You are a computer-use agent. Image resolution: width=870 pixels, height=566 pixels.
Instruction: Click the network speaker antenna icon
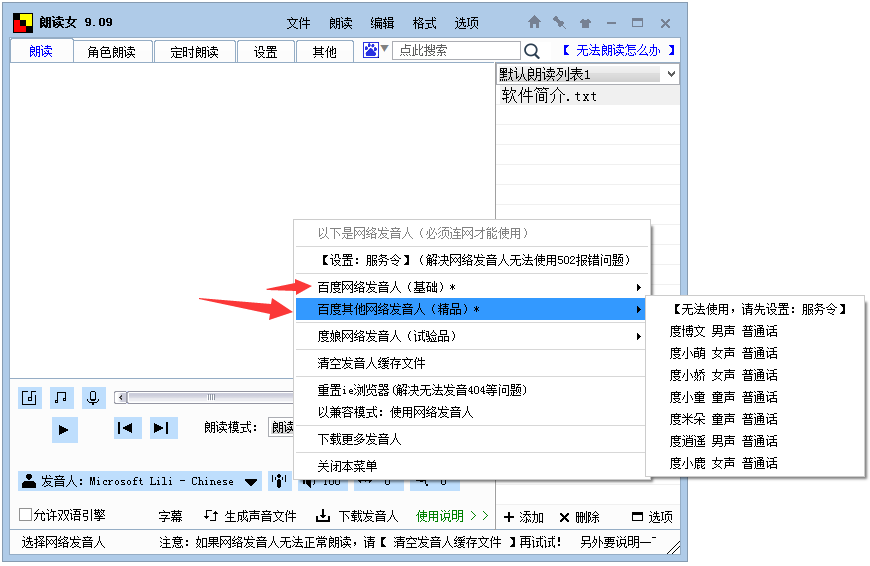[x=280, y=481]
